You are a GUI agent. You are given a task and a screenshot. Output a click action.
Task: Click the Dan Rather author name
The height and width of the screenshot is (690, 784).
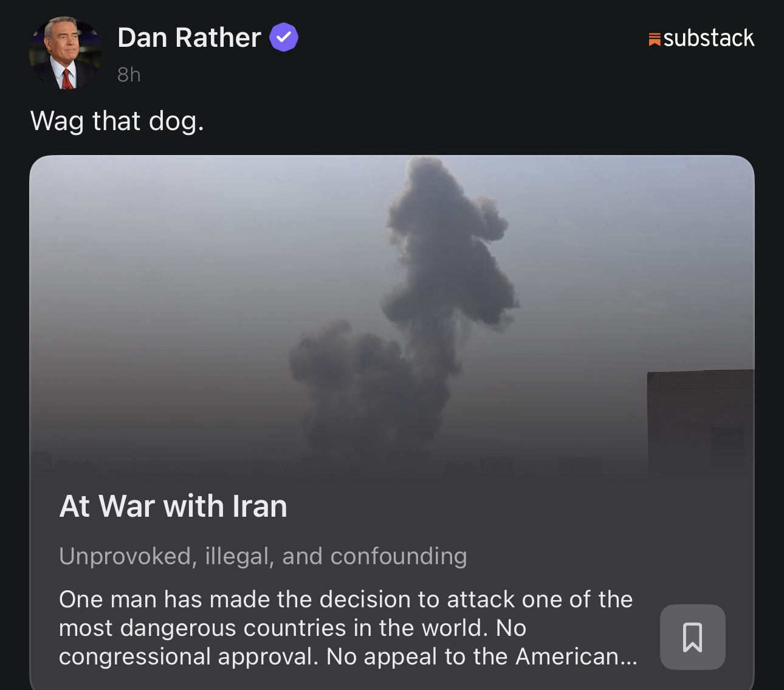tap(189, 37)
